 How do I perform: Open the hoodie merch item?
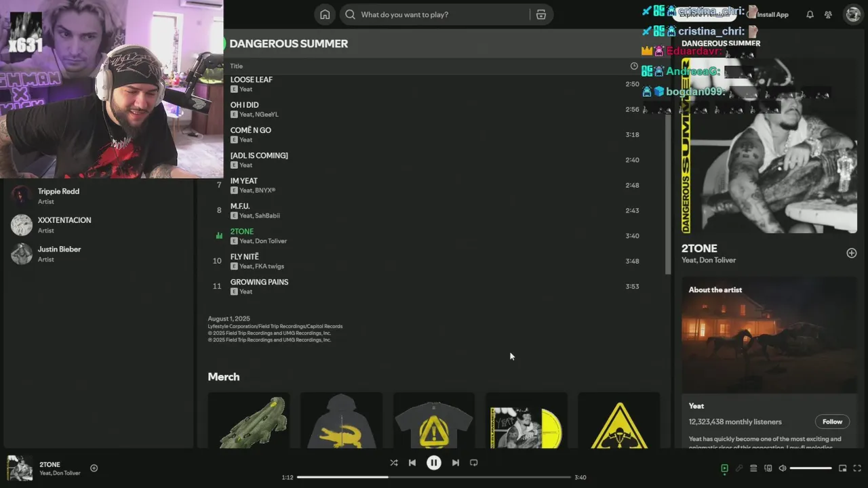341,420
